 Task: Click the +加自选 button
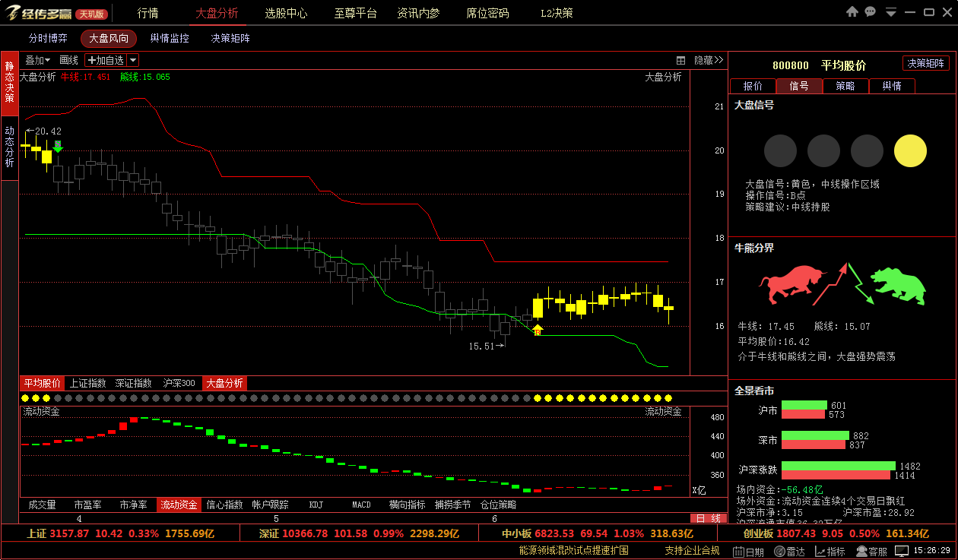105,60
